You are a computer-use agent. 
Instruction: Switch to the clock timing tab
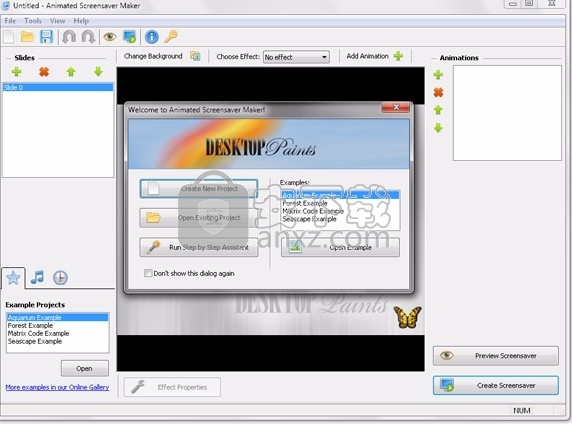coord(60,278)
